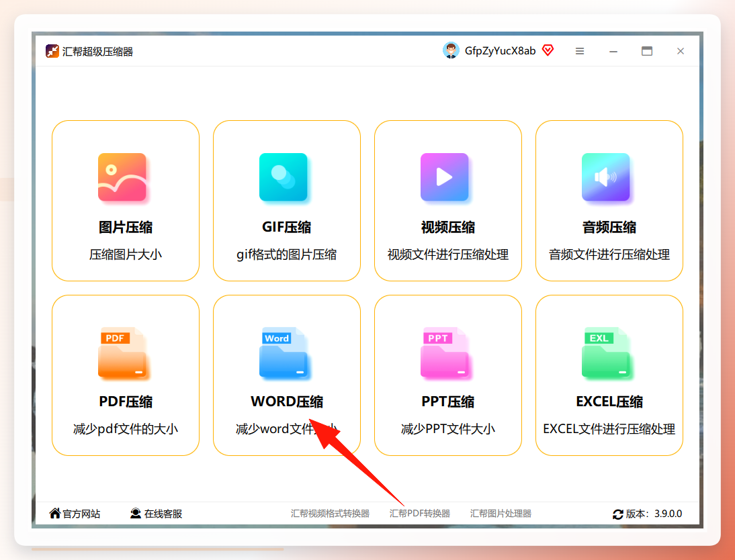This screenshot has width=735, height=560.
Task: Click the user avatar next to GfpZyYucX8ab
Action: tap(451, 50)
